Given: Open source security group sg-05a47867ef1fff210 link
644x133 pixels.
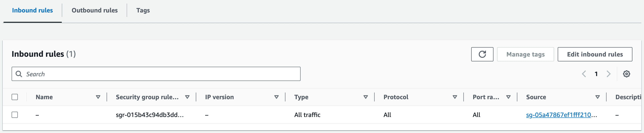Looking at the screenshot, I should (561, 115).
